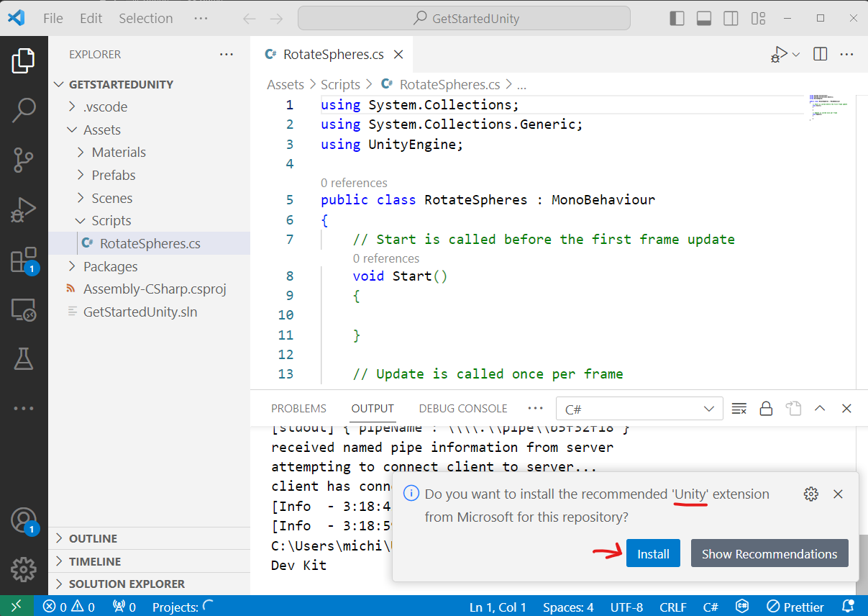Close the RotateSpheres.cs tab

398,55
